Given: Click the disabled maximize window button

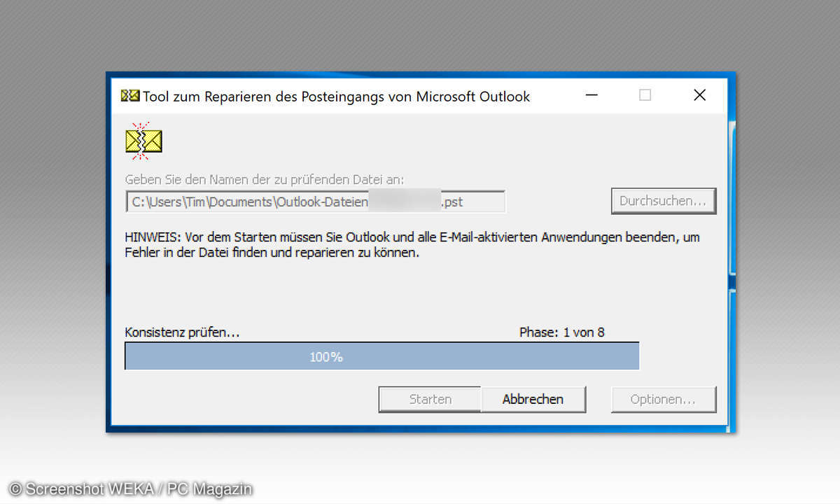Looking at the screenshot, I should click(645, 95).
